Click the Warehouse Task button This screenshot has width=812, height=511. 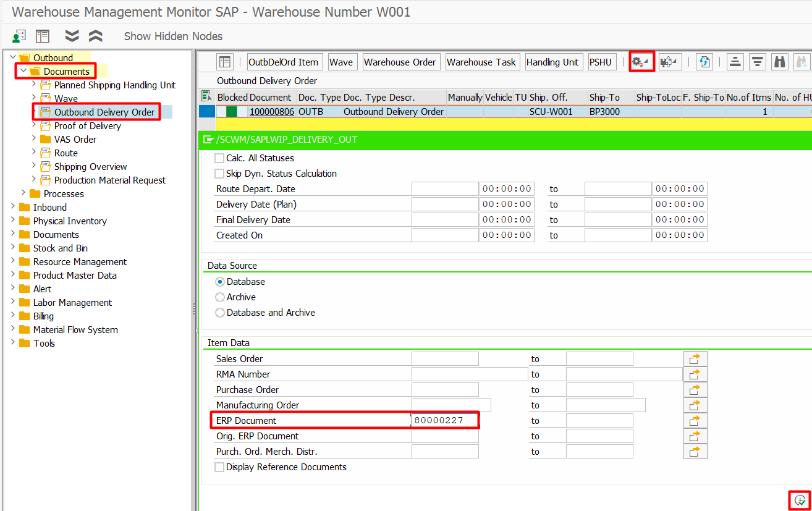tap(481, 62)
